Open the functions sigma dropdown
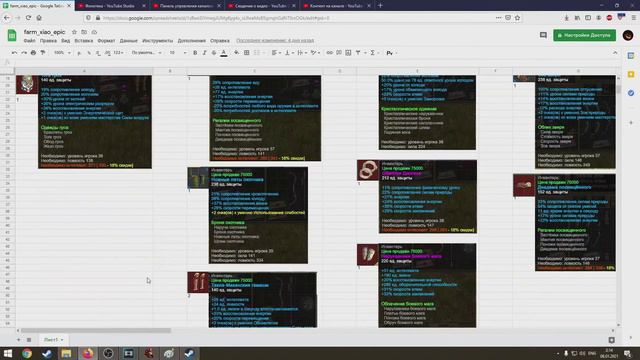Viewport: 640px width, 360px height. (x=374, y=53)
